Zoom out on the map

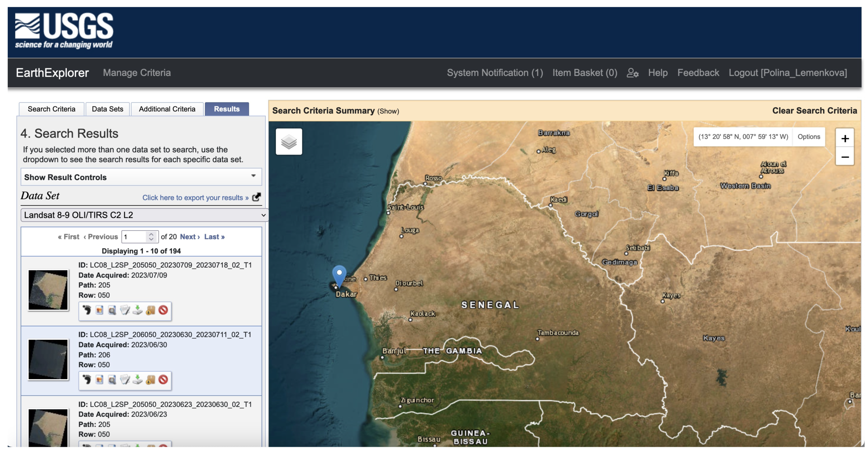tap(844, 157)
